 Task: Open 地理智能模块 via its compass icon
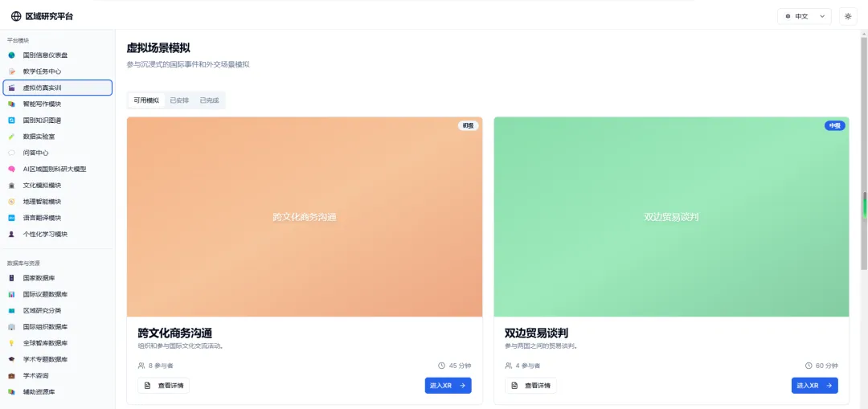(x=11, y=202)
